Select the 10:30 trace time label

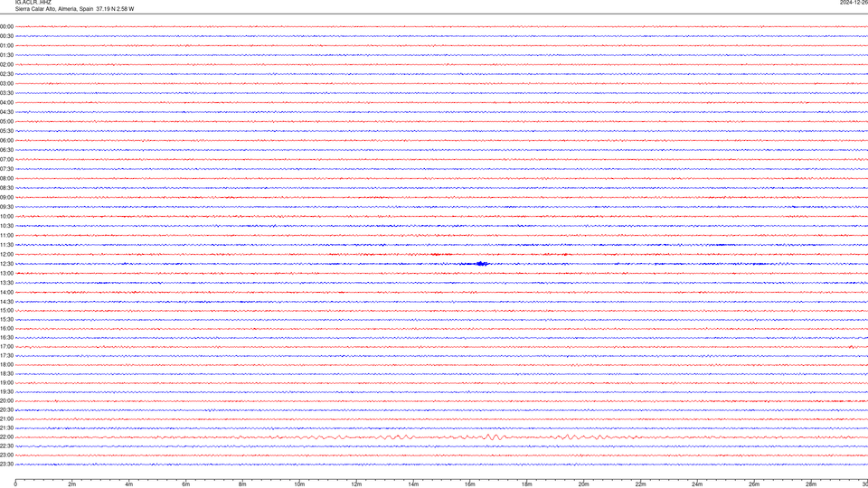tap(6, 226)
